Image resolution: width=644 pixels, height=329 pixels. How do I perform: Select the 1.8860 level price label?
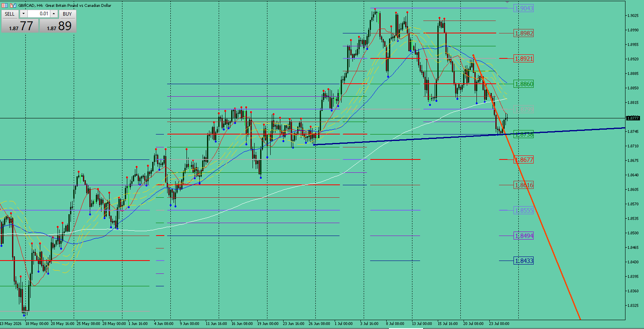(524, 84)
